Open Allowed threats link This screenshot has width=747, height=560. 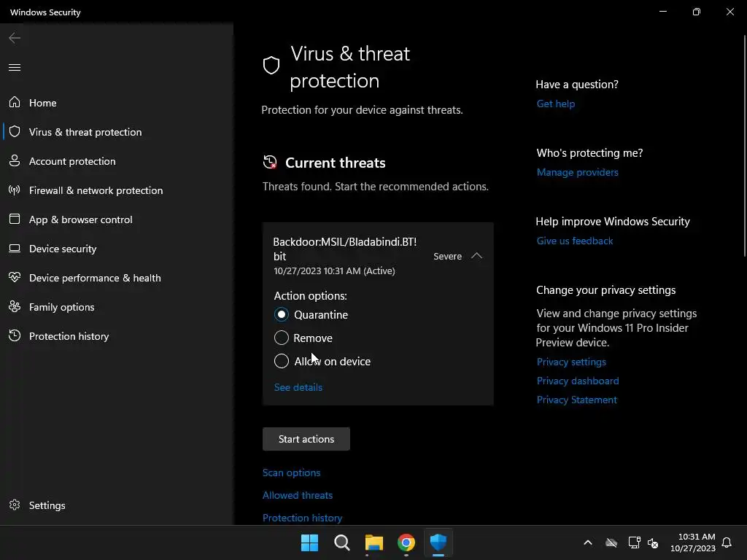298,495
